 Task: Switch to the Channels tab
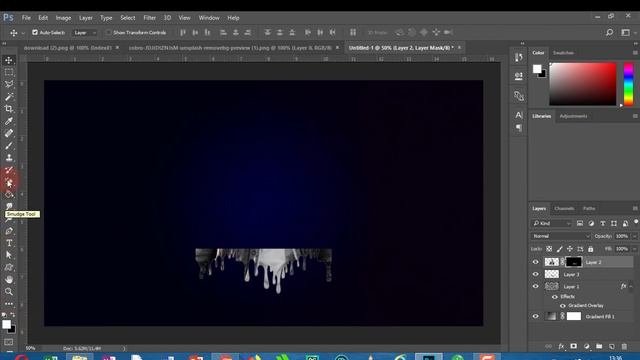click(x=564, y=209)
